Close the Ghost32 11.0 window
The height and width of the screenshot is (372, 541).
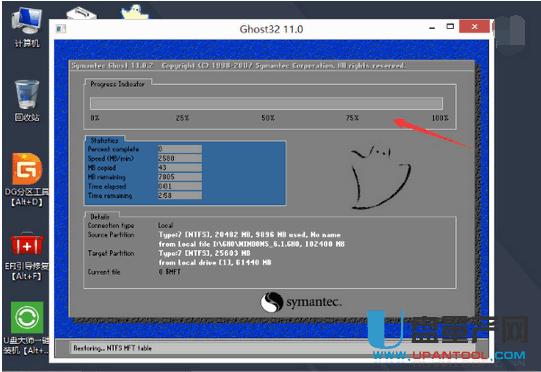tap(474, 26)
